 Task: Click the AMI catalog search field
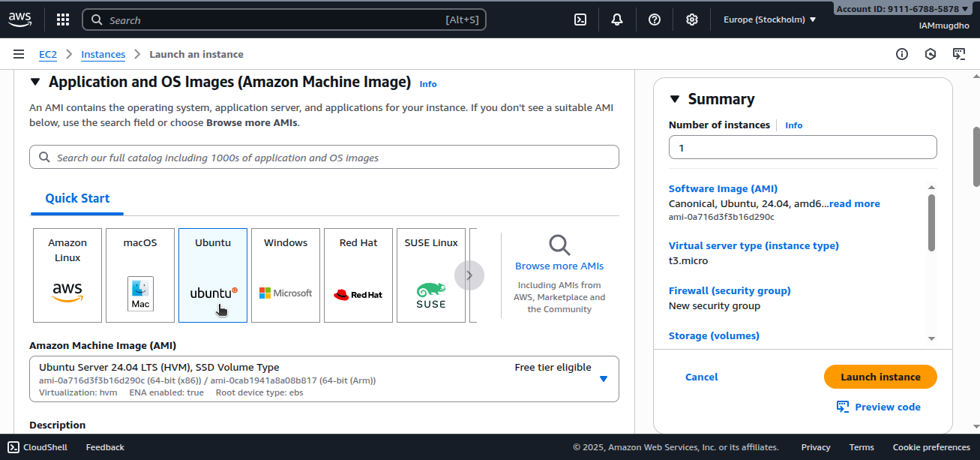click(324, 158)
